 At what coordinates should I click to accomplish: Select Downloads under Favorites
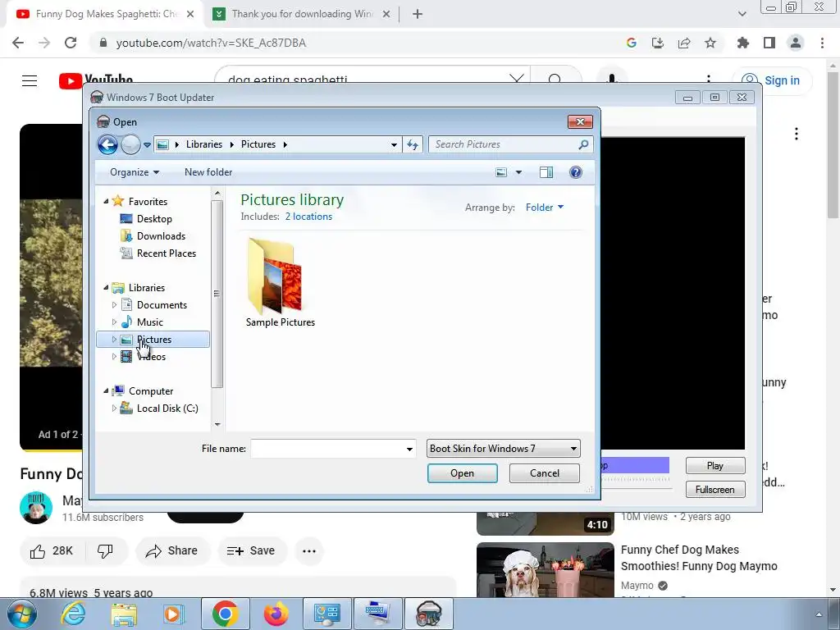coord(161,235)
